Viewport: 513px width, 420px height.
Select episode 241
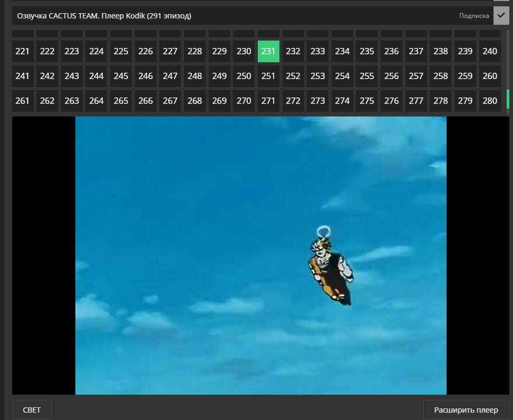click(23, 76)
